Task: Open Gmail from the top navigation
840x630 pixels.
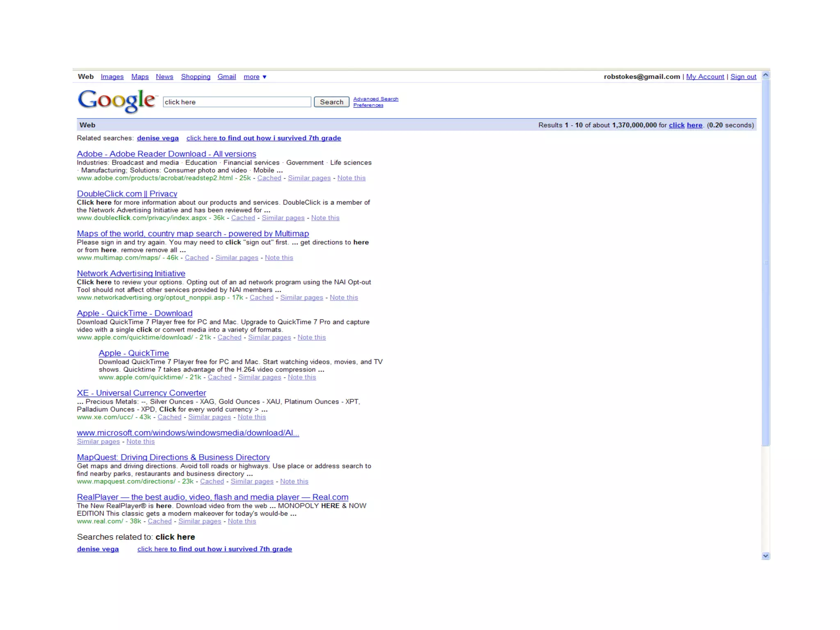Action: pos(226,77)
